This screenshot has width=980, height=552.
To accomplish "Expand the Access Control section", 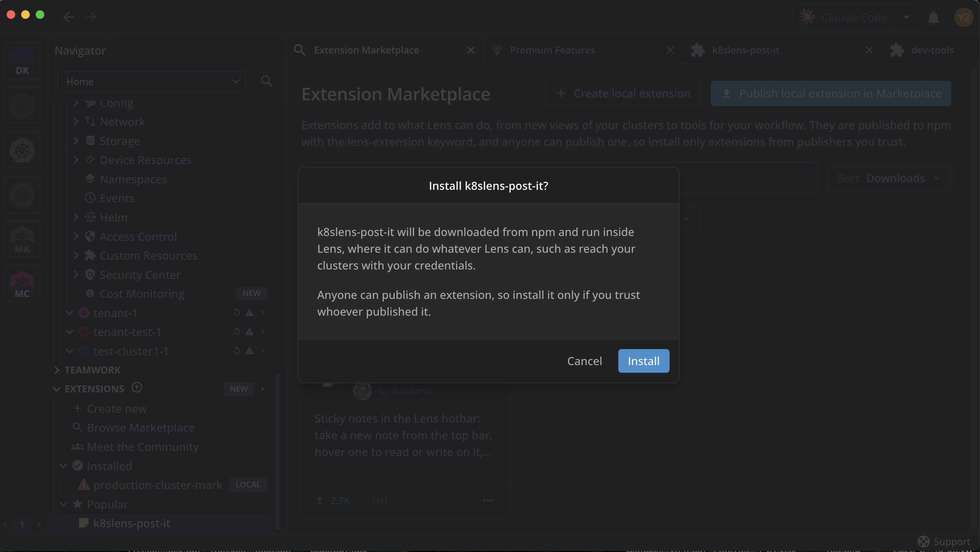I will pos(76,236).
